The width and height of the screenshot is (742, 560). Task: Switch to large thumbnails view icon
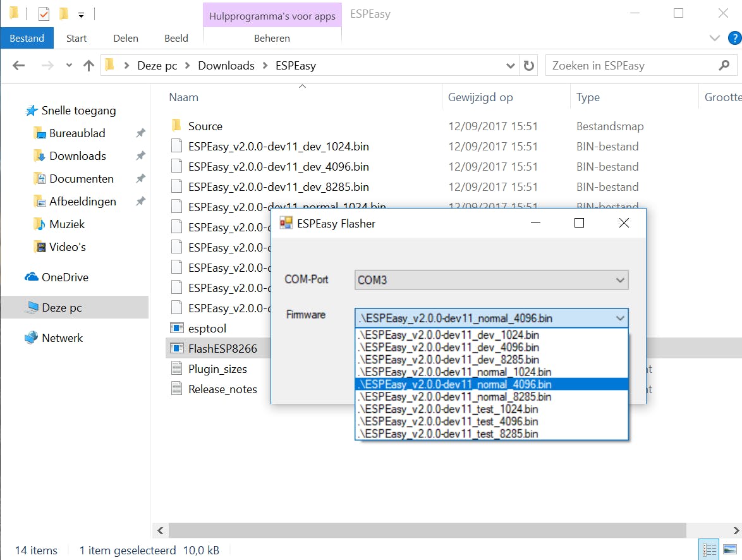click(730, 550)
